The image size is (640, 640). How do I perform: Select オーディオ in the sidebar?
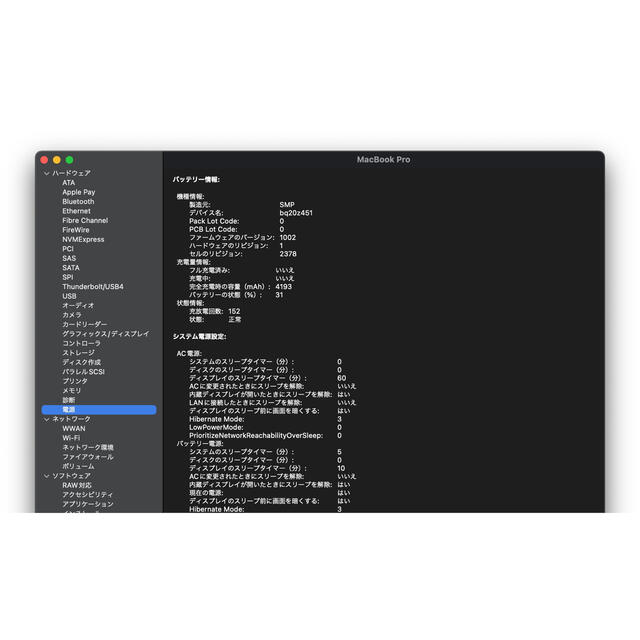pyautogui.click(x=78, y=305)
